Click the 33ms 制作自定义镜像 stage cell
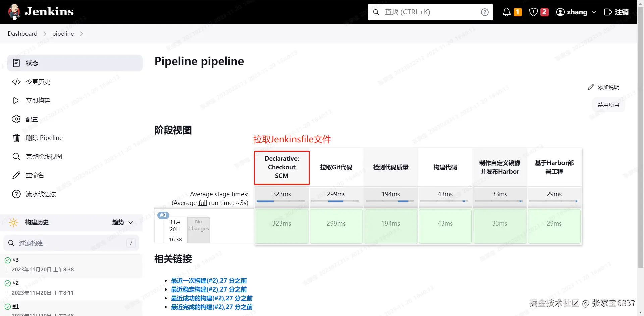The height and width of the screenshot is (316, 644). 500,226
